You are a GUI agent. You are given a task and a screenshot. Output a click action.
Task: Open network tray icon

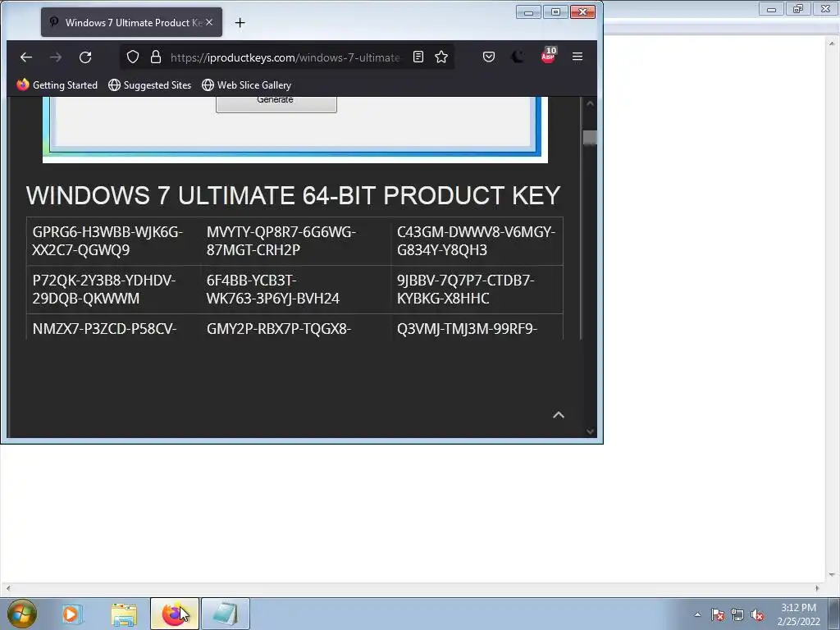pos(737,615)
